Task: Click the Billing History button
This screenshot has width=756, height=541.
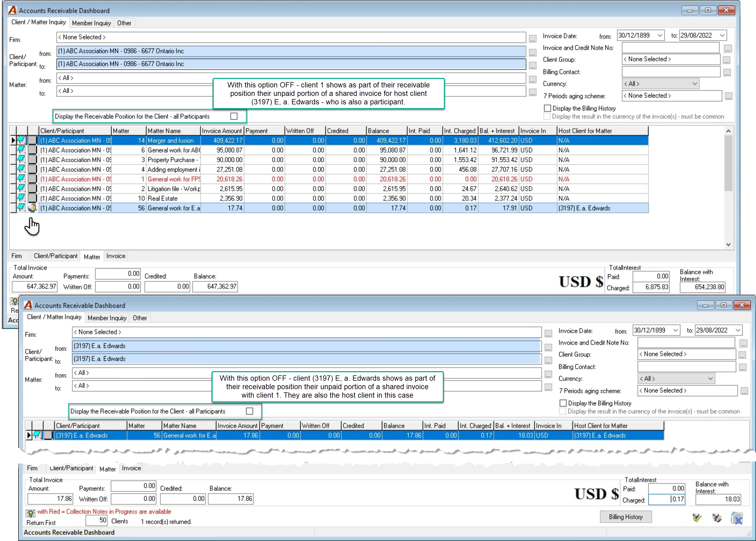Action: [x=626, y=517]
